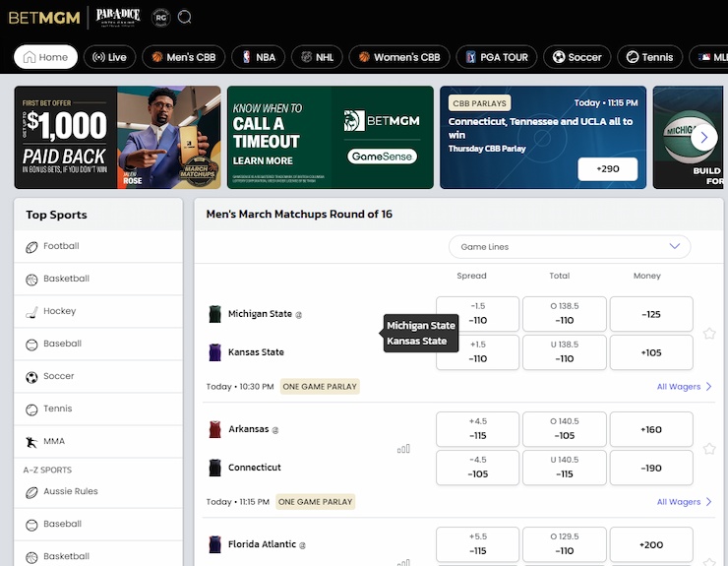Favorite the Arkansas vs Connecticut game
This screenshot has width=728, height=566.
pos(709,449)
